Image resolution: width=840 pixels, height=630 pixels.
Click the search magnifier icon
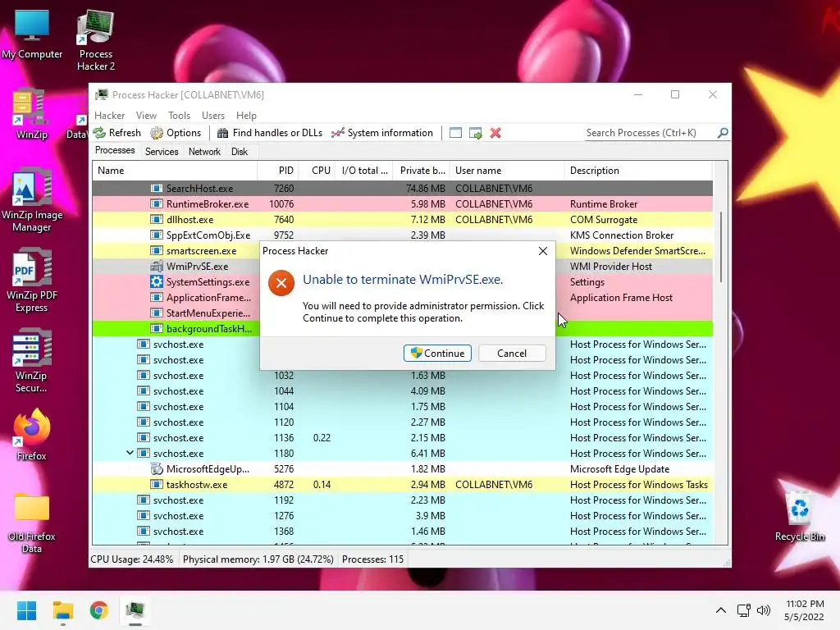tap(723, 132)
